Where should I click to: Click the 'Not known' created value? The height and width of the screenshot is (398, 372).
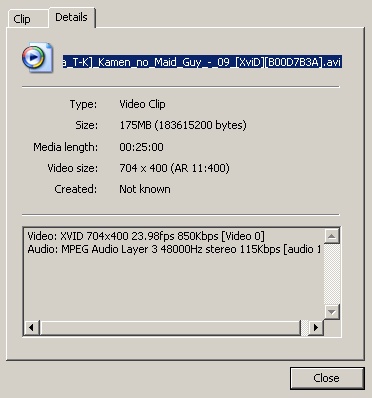tap(145, 189)
